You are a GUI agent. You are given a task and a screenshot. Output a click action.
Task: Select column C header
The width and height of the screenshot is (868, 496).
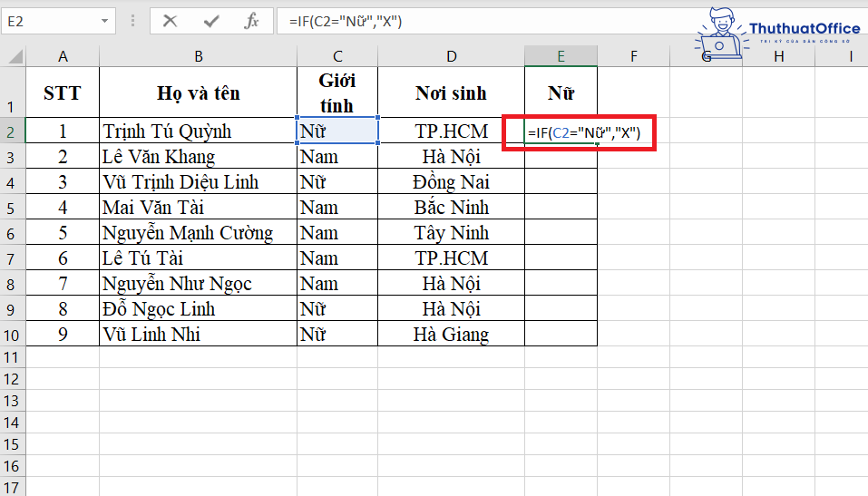coord(337,56)
